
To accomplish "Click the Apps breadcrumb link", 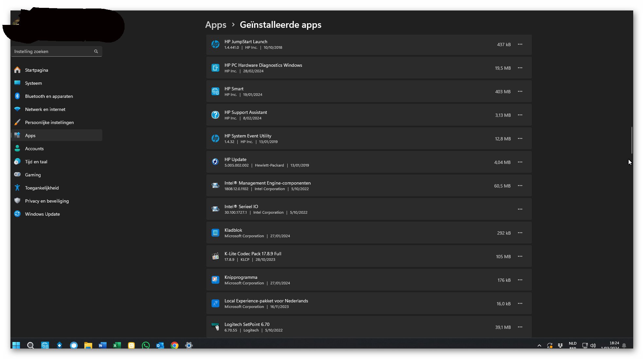I will pos(215,25).
